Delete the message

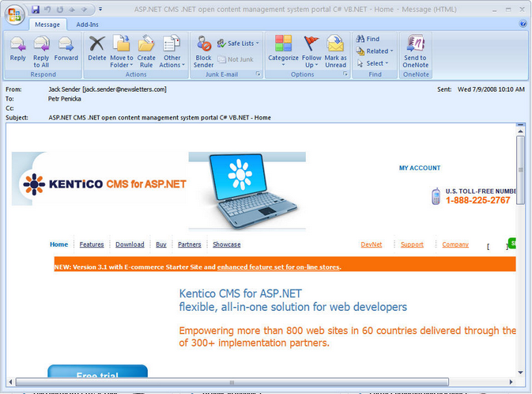(97, 49)
